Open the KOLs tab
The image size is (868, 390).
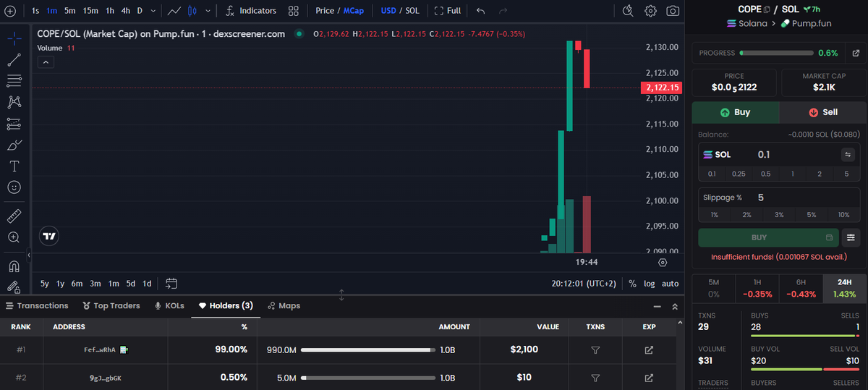(169, 306)
